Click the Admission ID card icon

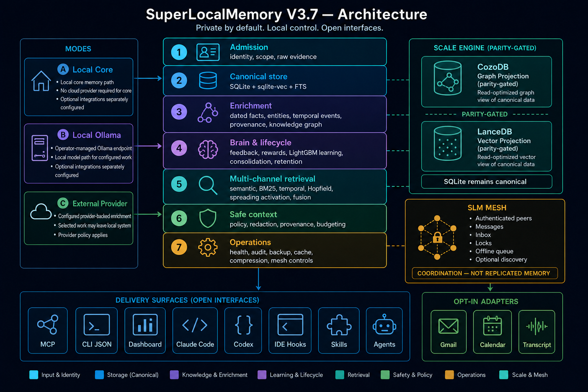pyautogui.click(x=208, y=52)
